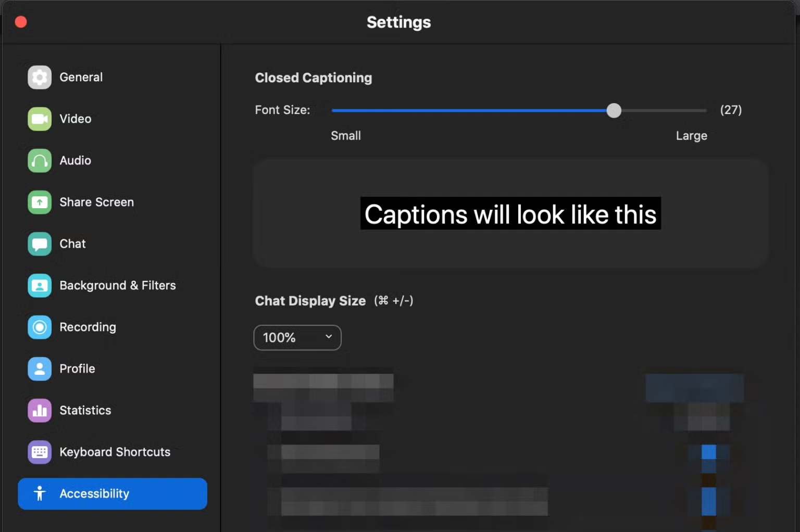800x532 pixels.
Task: Click the Statistics bar chart icon
Action: click(x=40, y=410)
